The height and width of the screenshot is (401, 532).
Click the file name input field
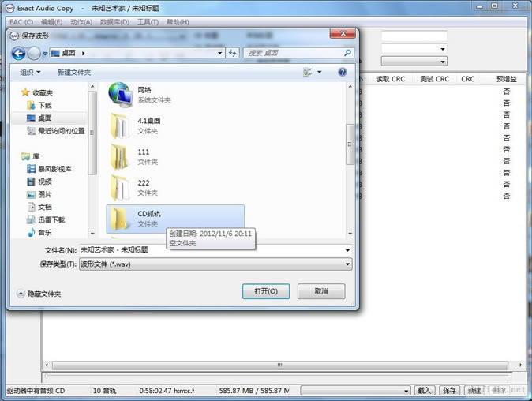click(212, 250)
